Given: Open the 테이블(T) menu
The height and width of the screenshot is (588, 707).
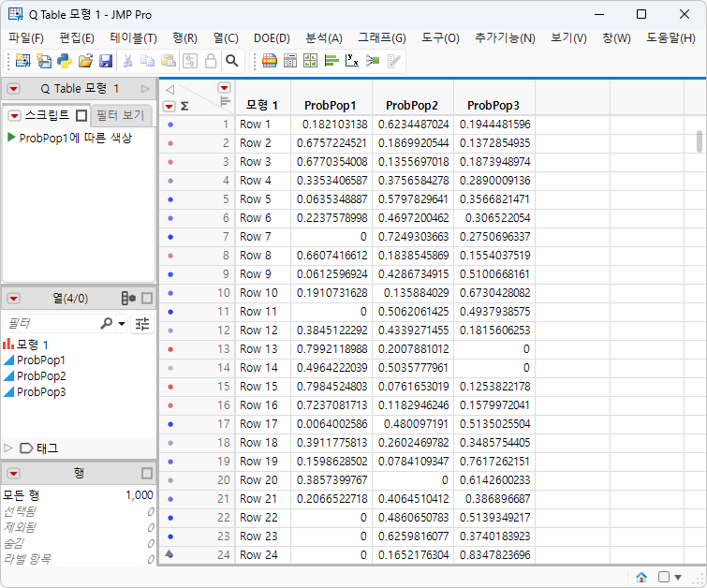Looking at the screenshot, I should pyautogui.click(x=134, y=37).
